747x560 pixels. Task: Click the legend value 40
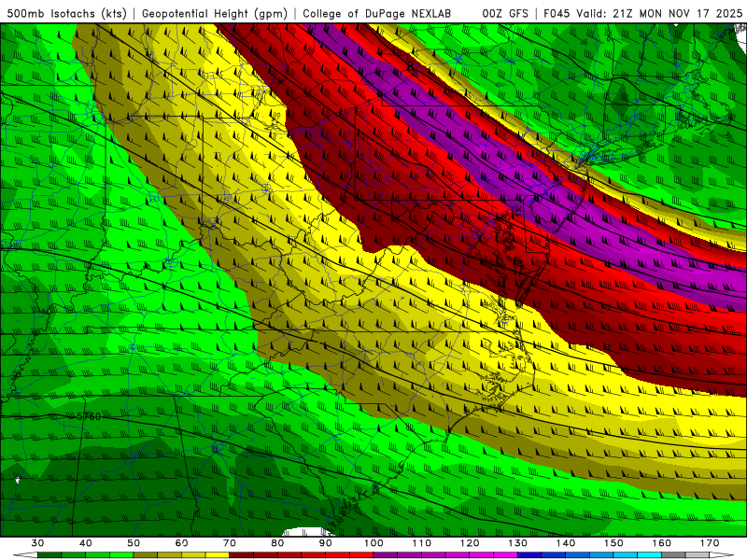(86, 543)
